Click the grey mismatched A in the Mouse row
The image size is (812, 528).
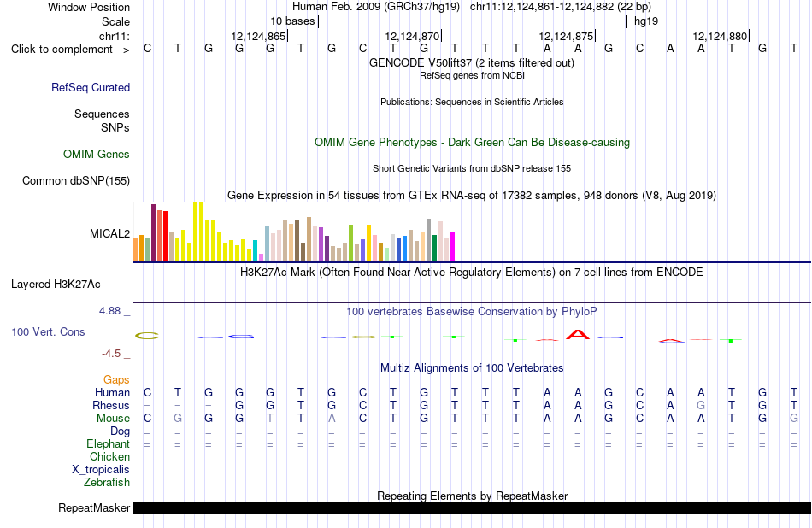(332, 419)
